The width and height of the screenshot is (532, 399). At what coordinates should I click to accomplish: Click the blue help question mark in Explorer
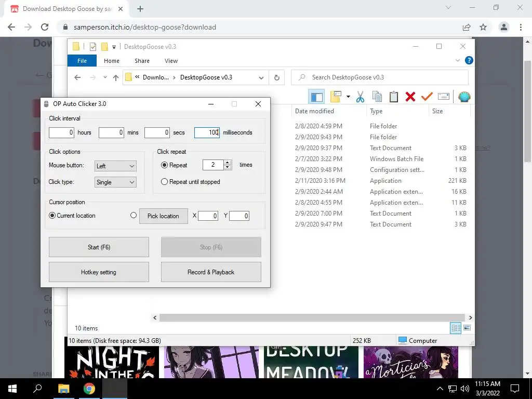(x=469, y=60)
